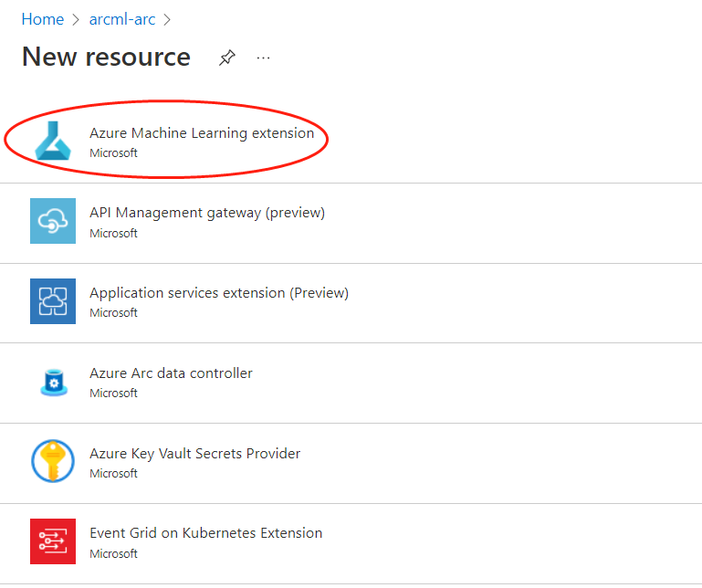
Task: Click the Azure Machine Learning extension flask icon
Action: point(53,141)
